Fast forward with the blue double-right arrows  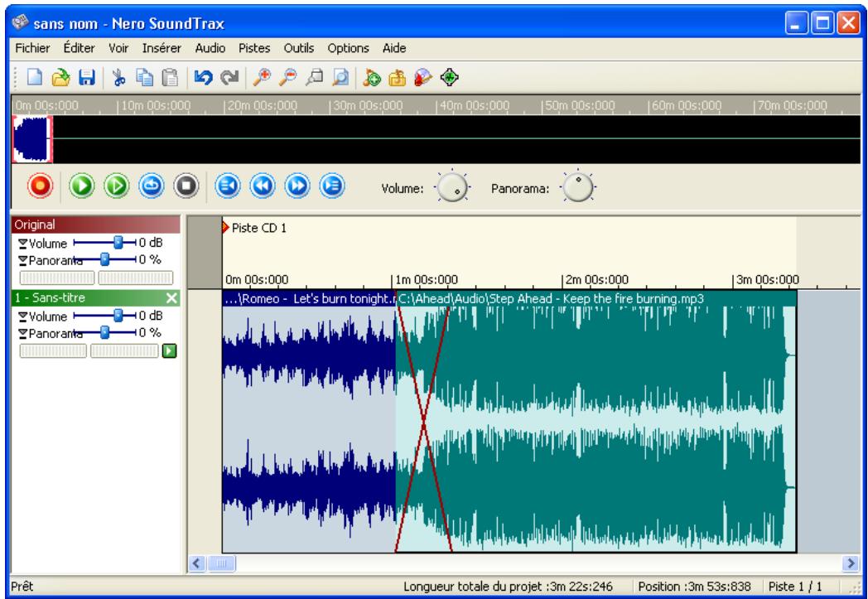coord(297,186)
